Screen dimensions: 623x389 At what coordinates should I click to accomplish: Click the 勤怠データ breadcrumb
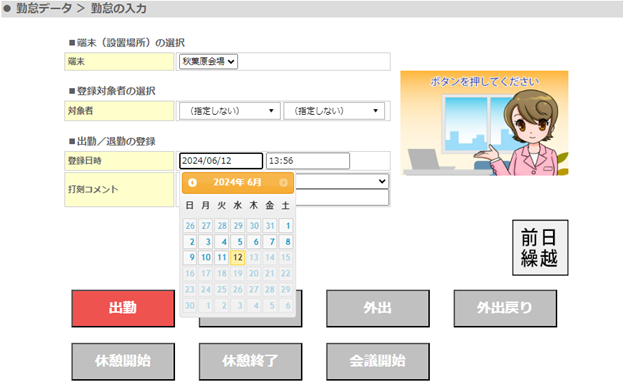coord(44,8)
